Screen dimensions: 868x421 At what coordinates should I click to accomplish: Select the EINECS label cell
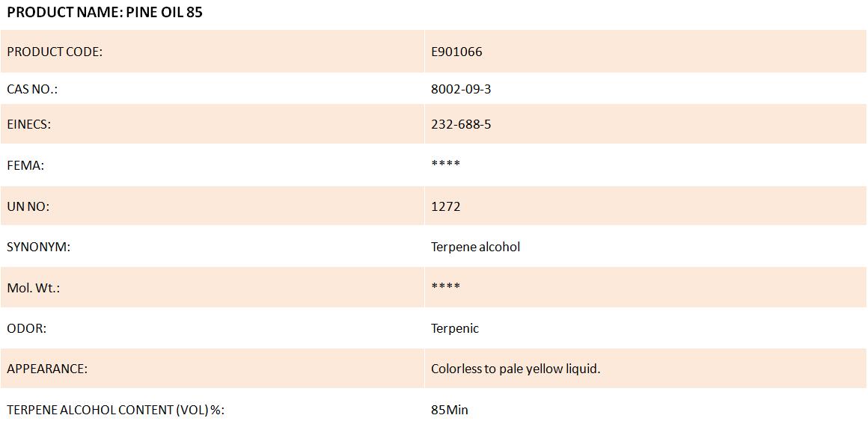click(212, 124)
